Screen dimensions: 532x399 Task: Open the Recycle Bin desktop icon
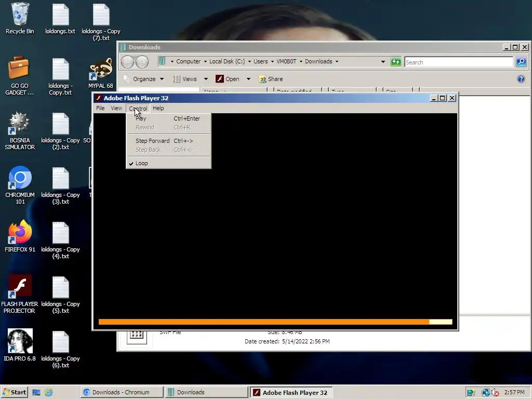pos(20,19)
